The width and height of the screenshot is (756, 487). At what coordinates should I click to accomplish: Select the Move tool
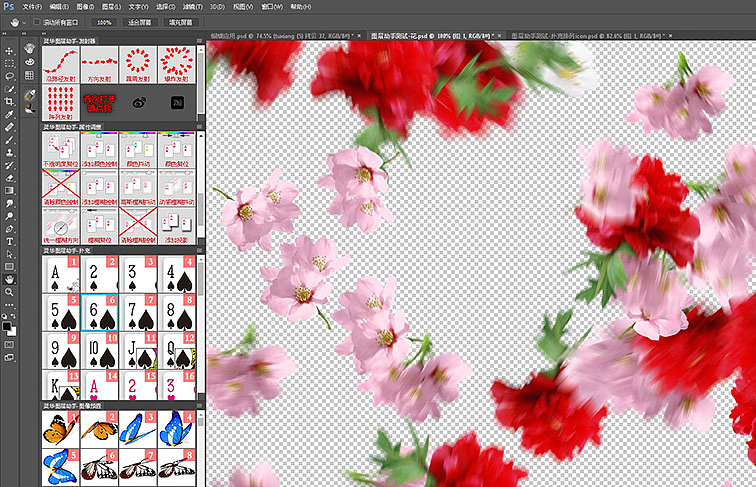[9, 51]
